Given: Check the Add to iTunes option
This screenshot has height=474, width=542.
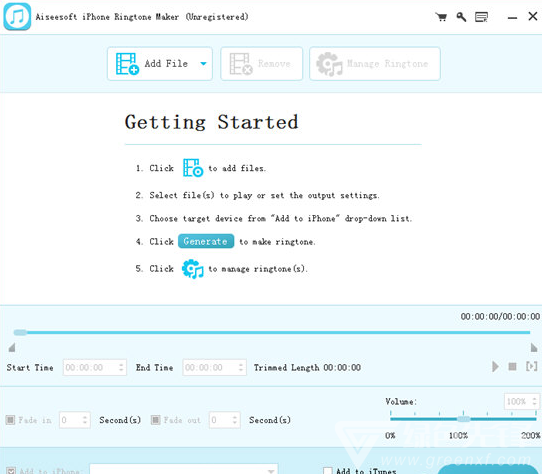Looking at the screenshot, I should pyautogui.click(x=327, y=471).
